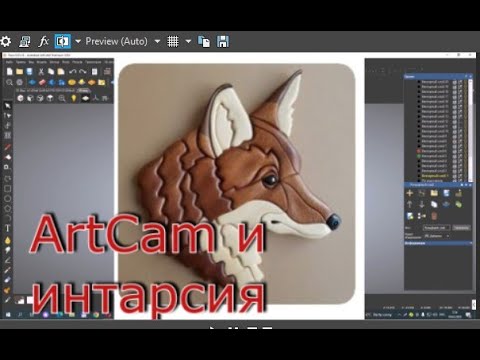
Task: Click the stacked dark color swatch at the bottom left
Action: (x=20, y=300)
